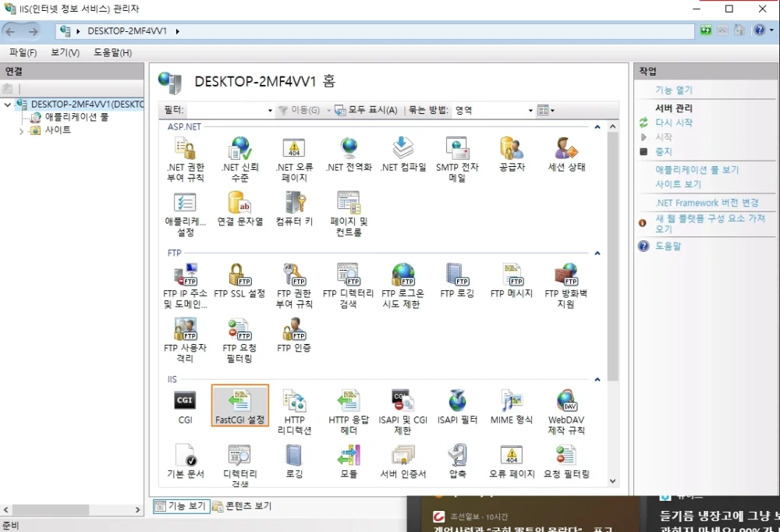Open the HTTP 응답 헤더 feature

pos(349,412)
